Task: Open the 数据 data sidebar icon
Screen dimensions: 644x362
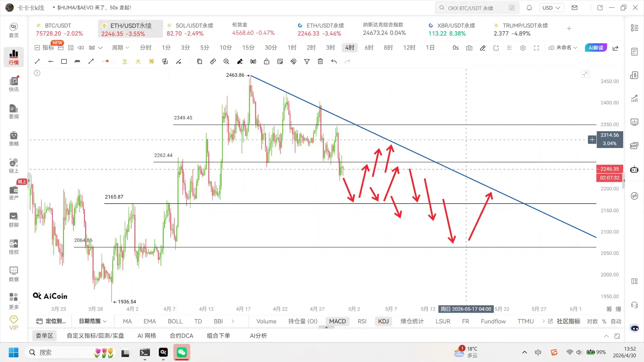Action: 14,274
